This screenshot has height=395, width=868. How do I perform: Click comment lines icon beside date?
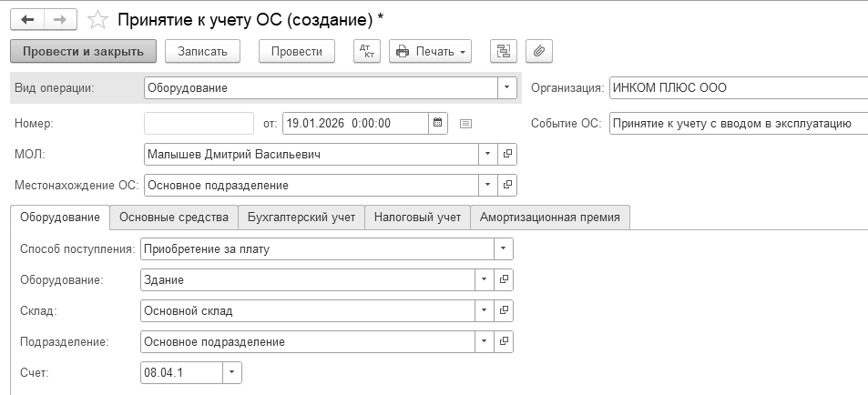pos(466,124)
